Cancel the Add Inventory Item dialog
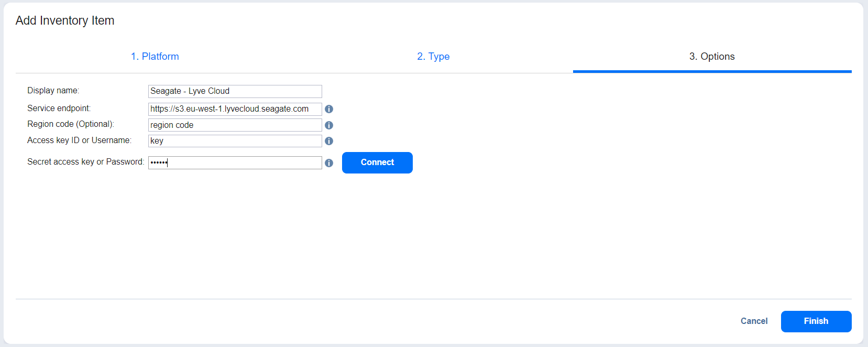Viewport: 868px width, 347px height. click(754, 321)
